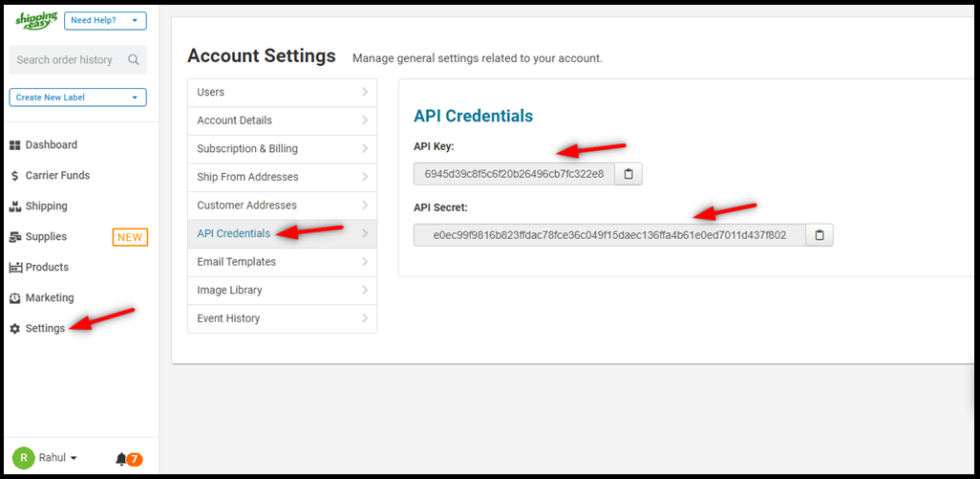Click the chevron on Email Templates row
This screenshot has height=479, width=980.
tap(365, 262)
